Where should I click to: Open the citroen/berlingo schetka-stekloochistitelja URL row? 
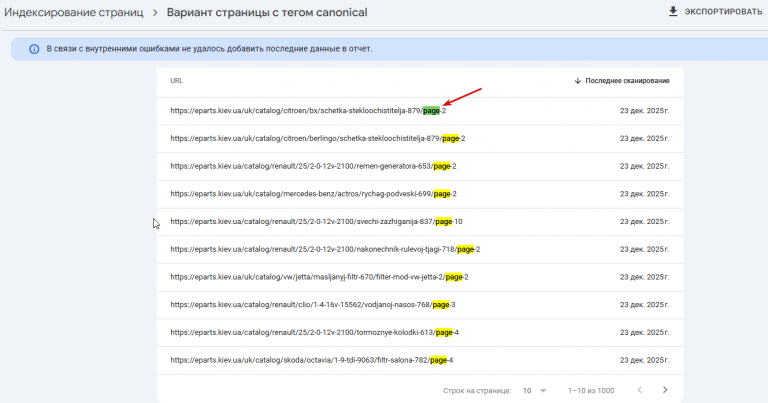pyautogui.click(x=420, y=139)
